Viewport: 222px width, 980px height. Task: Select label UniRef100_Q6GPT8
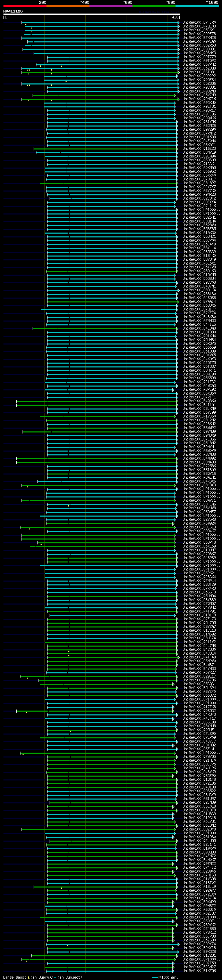click(x=199, y=543)
